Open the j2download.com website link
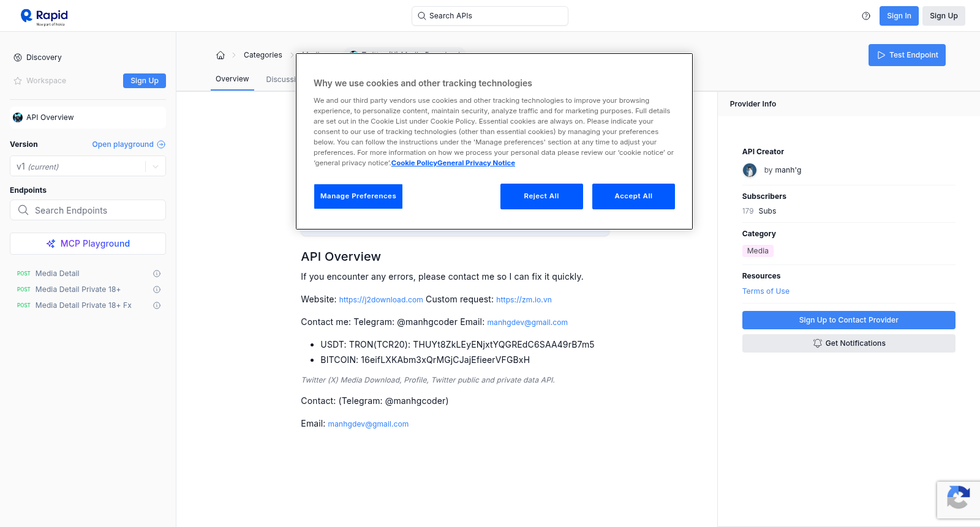The height and width of the screenshot is (527, 980). click(381, 300)
